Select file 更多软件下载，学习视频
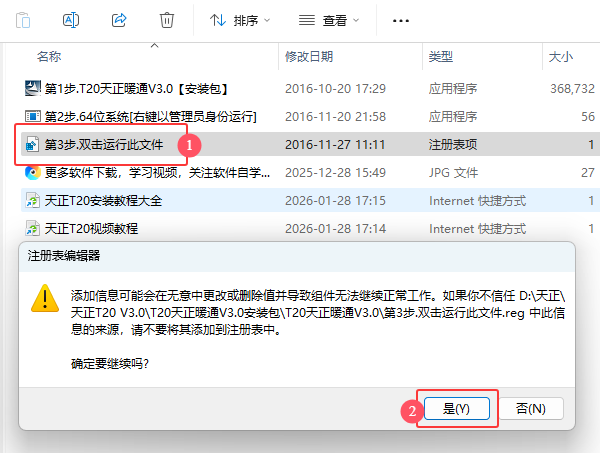The width and height of the screenshot is (600, 453). coord(157,173)
